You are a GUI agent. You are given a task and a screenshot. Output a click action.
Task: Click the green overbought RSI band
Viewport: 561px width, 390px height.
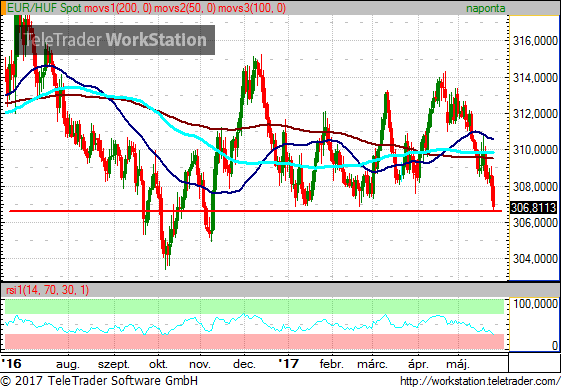coord(254,307)
